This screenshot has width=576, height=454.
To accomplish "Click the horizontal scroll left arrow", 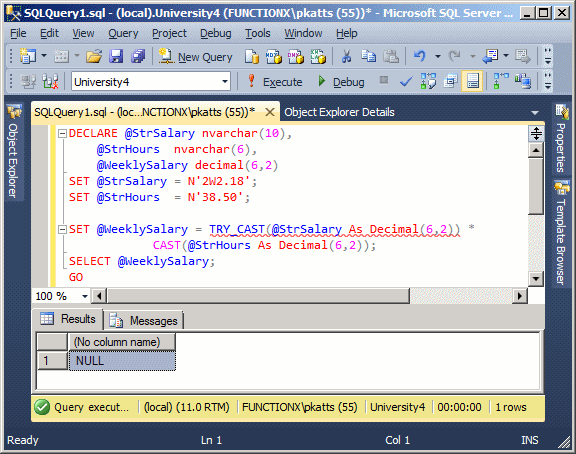I will 99,296.
